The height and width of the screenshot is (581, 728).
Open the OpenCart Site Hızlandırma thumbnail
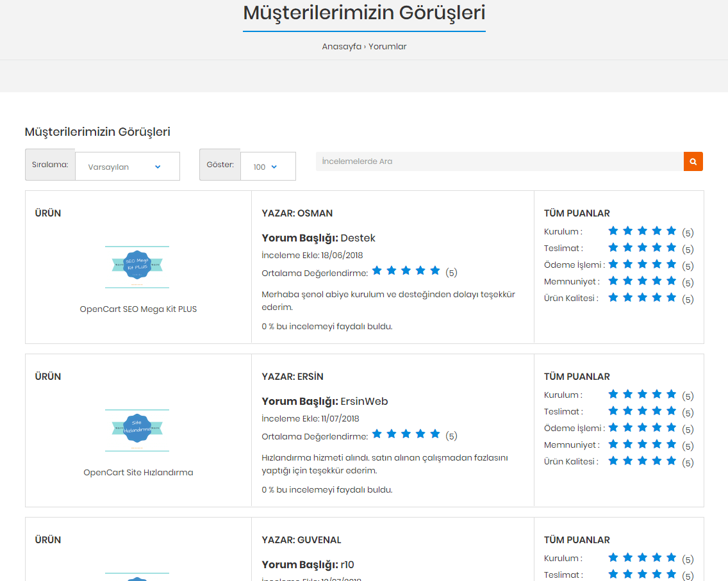pos(137,430)
